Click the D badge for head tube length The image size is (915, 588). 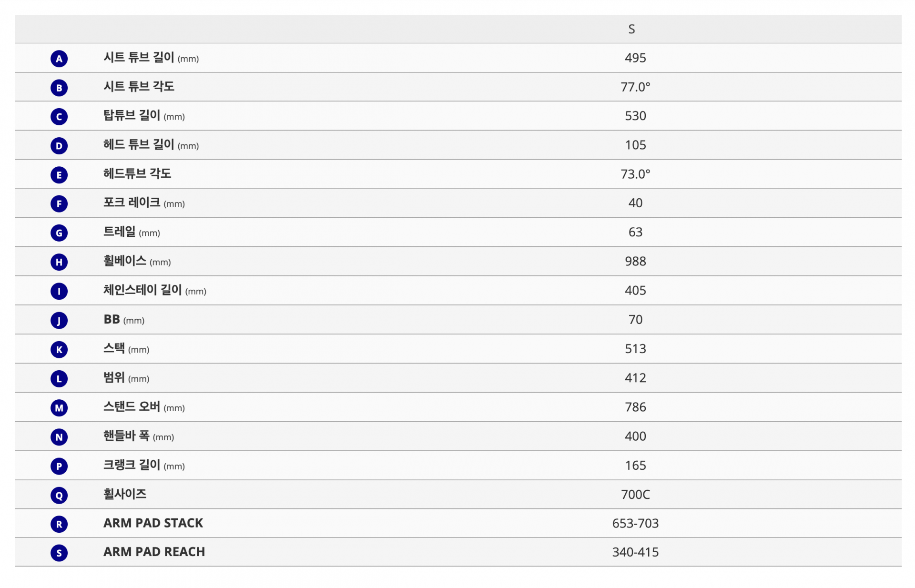[x=59, y=146]
